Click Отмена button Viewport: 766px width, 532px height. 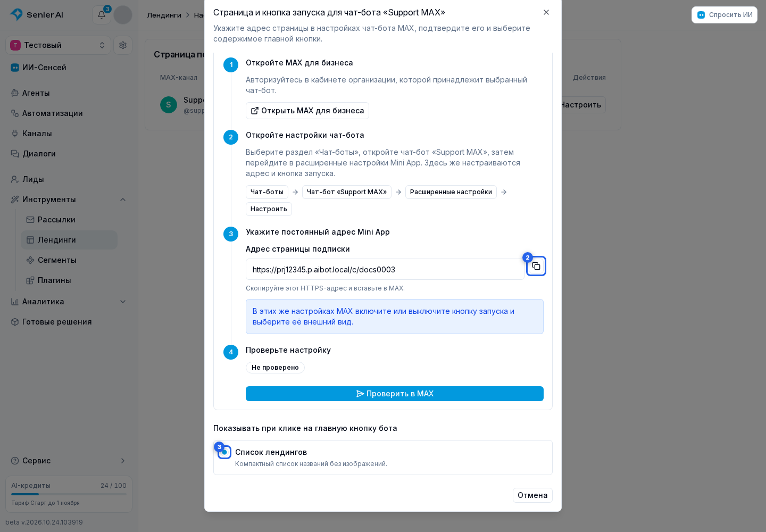(x=532, y=495)
